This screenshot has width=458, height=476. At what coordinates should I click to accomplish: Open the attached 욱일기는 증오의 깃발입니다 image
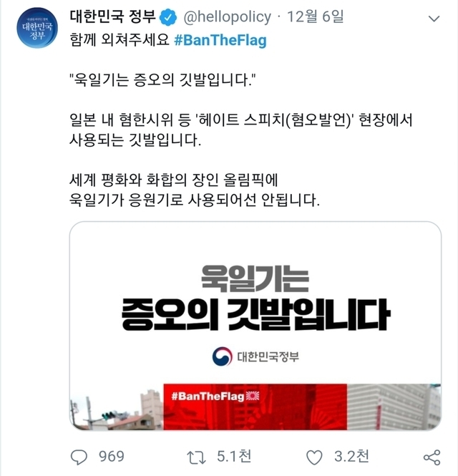point(255,326)
